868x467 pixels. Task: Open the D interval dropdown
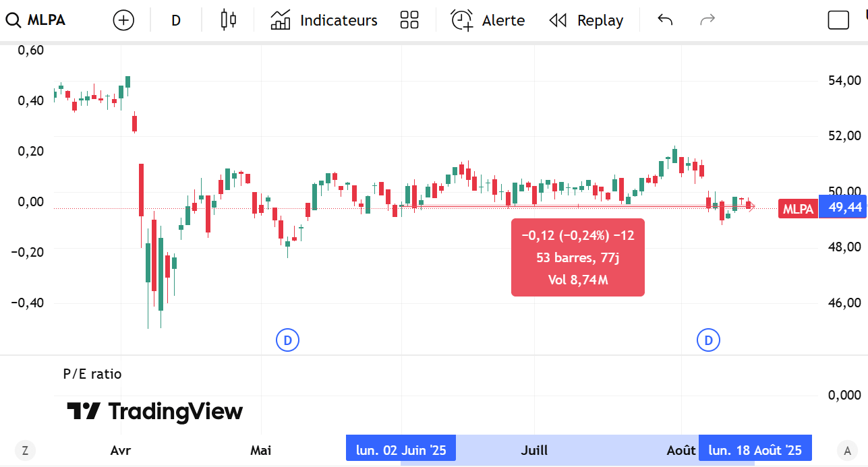pos(175,20)
